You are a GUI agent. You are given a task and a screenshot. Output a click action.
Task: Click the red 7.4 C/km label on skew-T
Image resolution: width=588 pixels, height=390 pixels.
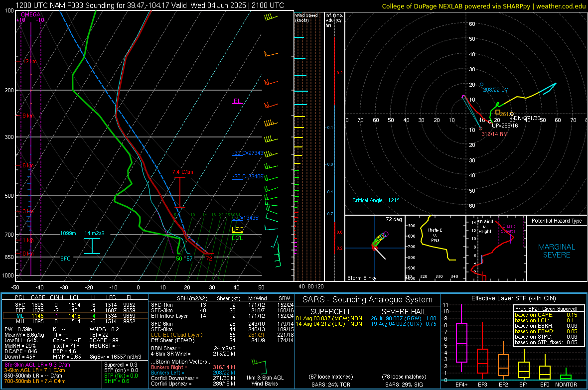point(182,172)
